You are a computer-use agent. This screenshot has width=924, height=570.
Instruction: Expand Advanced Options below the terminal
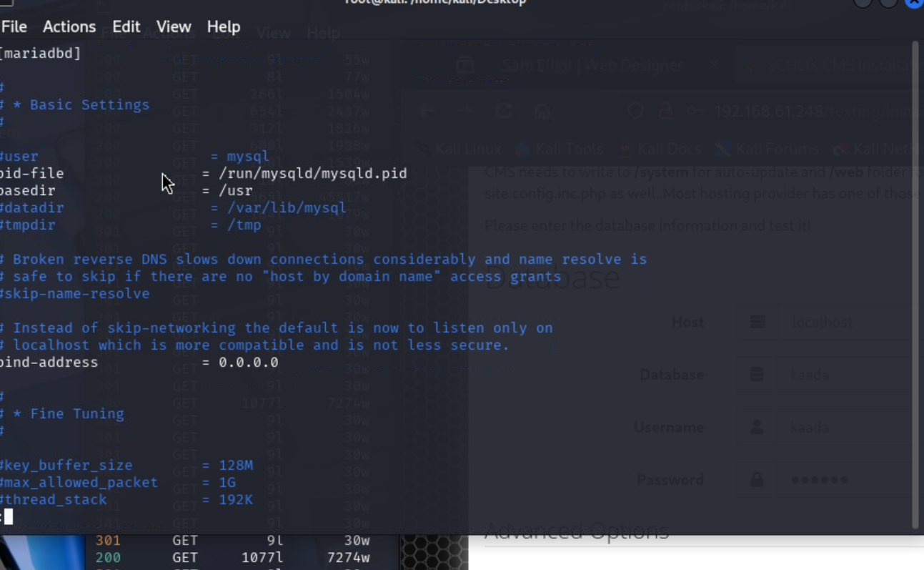click(576, 531)
